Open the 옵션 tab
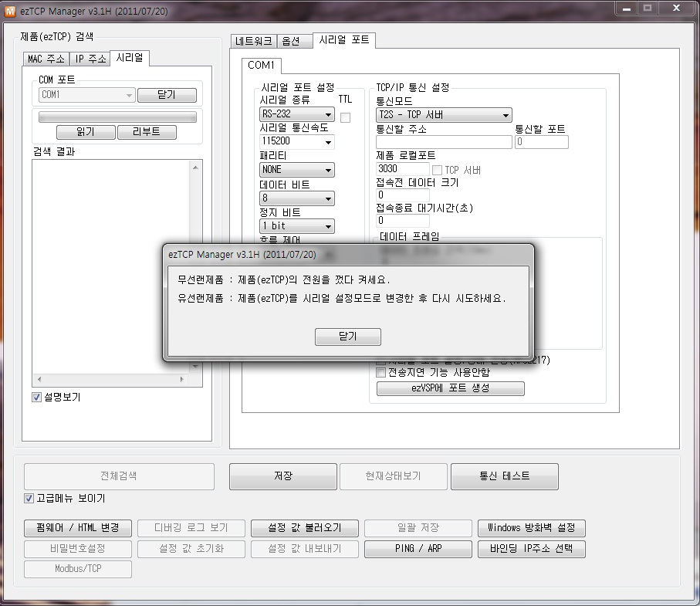 point(294,41)
